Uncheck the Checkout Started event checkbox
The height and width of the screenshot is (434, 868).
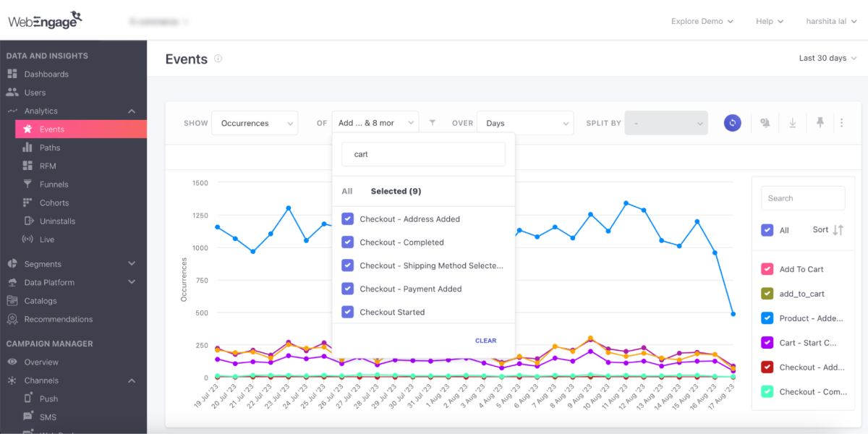[x=347, y=312]
